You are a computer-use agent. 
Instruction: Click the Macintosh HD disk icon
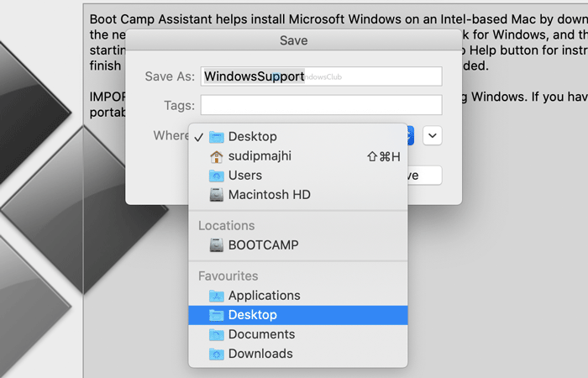(217, 195)
